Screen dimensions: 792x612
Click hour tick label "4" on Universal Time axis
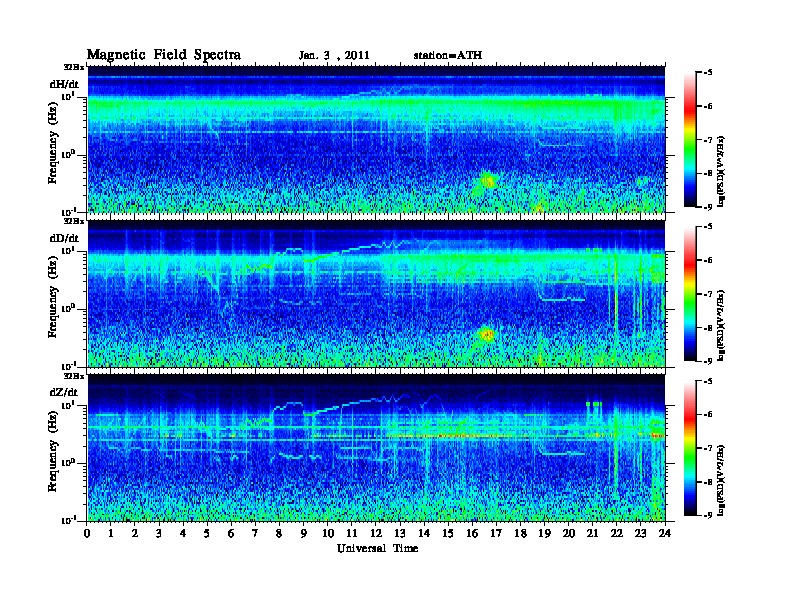point(183,533)
